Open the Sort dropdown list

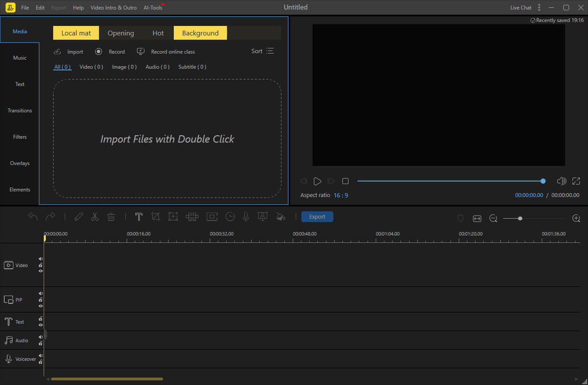point(262,51)
